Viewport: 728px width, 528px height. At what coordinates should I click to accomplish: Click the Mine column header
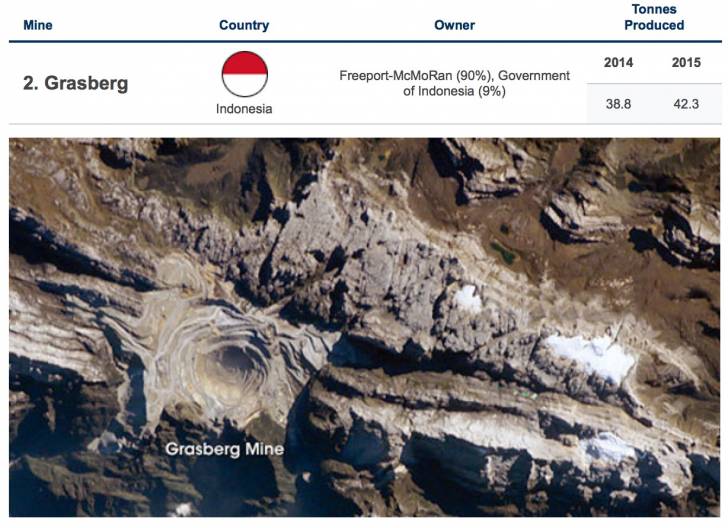pyautogui.click(x=38, y=25)
